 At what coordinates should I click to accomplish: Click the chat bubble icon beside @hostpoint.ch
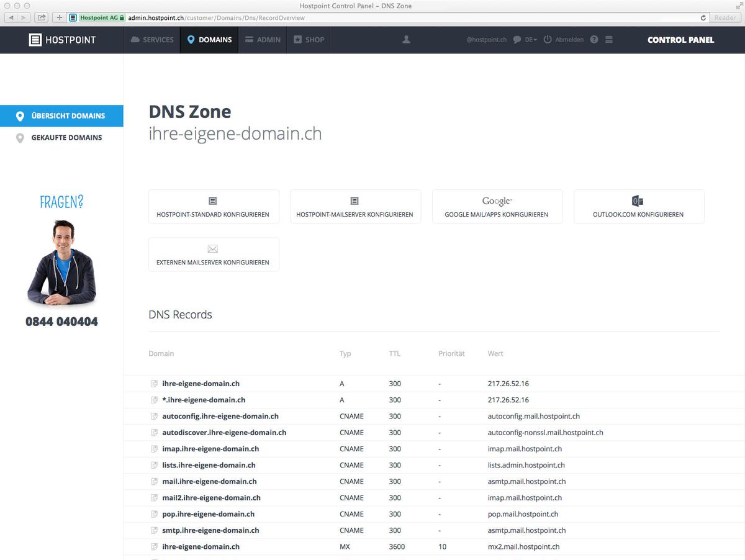[517, 39]
